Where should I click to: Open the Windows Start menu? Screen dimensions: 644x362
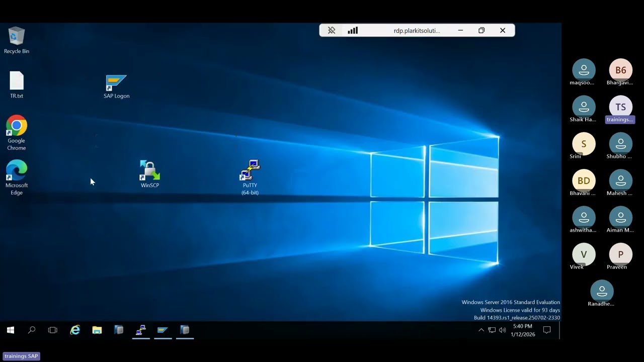11,330
